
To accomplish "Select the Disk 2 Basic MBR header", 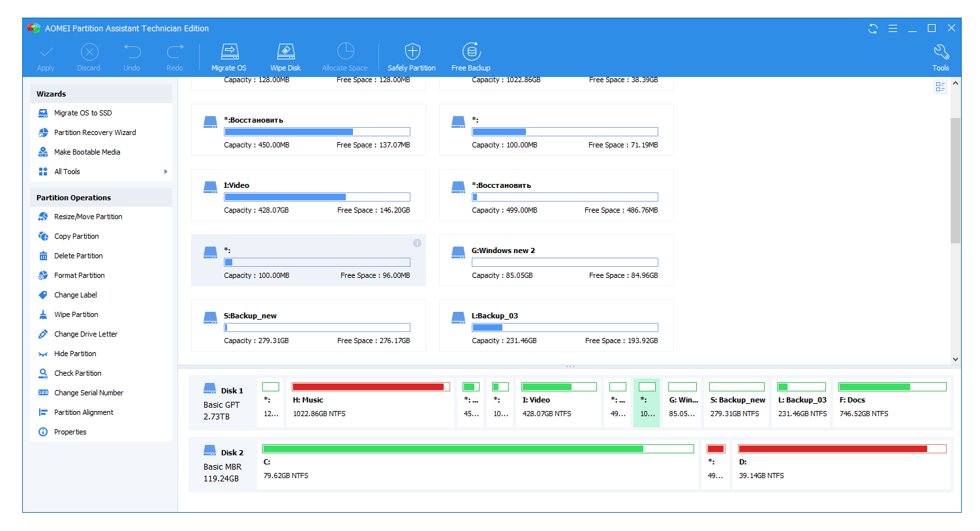I will point(223,464).
